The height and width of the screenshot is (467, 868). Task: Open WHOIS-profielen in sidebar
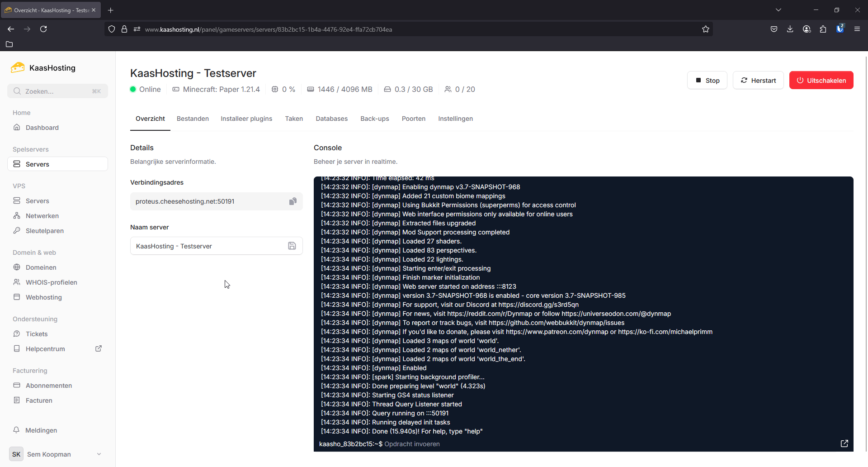coord(57,282)
